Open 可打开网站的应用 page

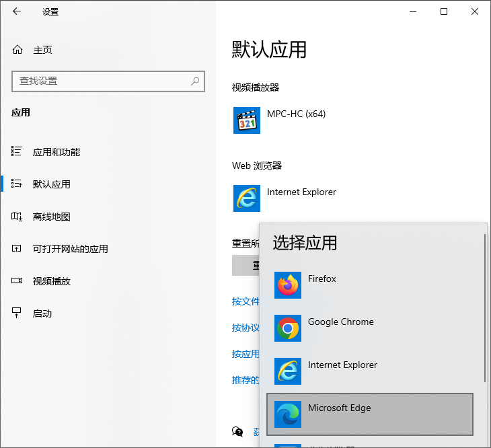click(71, 249)
